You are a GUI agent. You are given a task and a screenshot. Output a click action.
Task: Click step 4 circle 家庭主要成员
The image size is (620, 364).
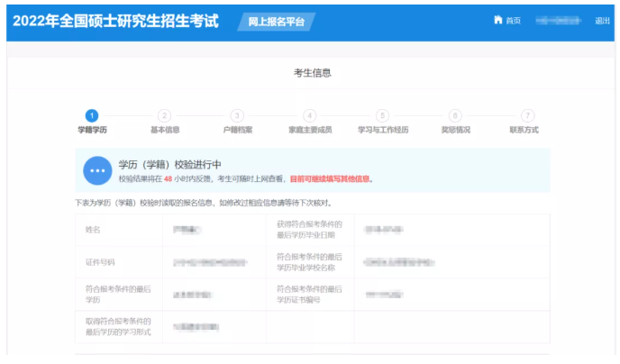point(310,116)
